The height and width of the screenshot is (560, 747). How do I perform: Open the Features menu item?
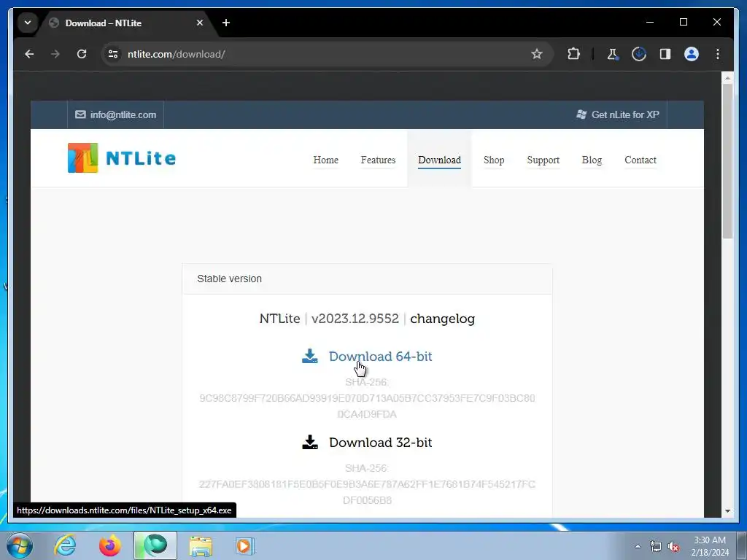coord(379,160)
